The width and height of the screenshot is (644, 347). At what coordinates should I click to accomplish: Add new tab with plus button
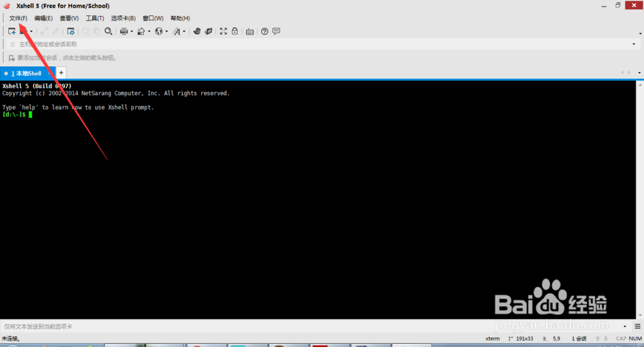coord(61,73)
